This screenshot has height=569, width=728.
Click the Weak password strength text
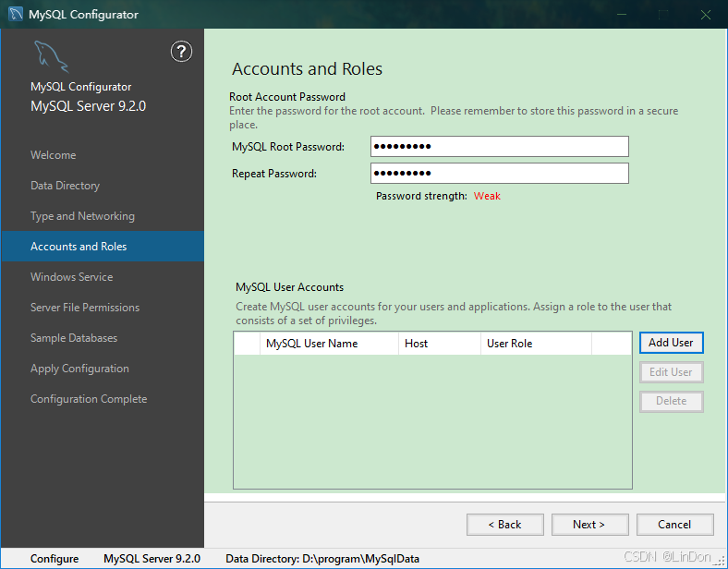[x=487, y=196]
